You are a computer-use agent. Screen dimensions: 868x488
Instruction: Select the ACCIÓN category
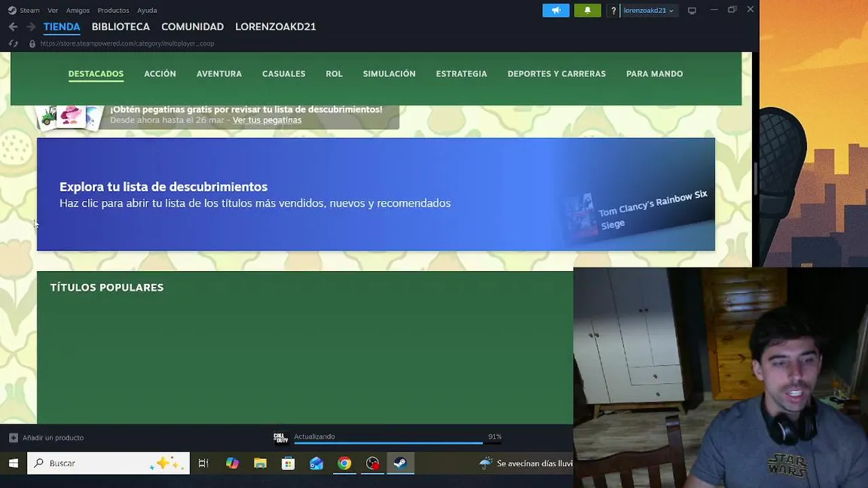click(x=160, y=74)
